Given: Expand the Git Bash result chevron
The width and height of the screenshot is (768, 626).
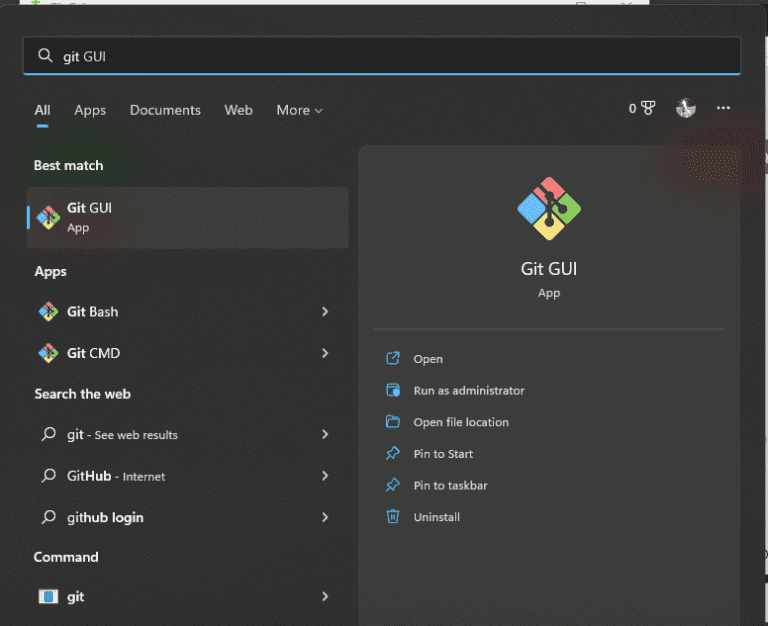Looking at the screenshot, I should point(325,312).
